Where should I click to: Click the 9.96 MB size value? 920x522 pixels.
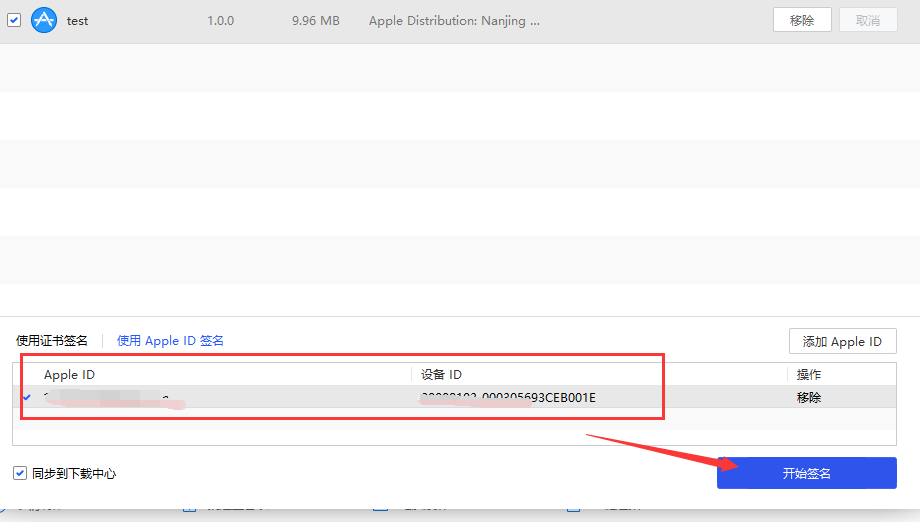pyautogui.click(x=316, y=21)
